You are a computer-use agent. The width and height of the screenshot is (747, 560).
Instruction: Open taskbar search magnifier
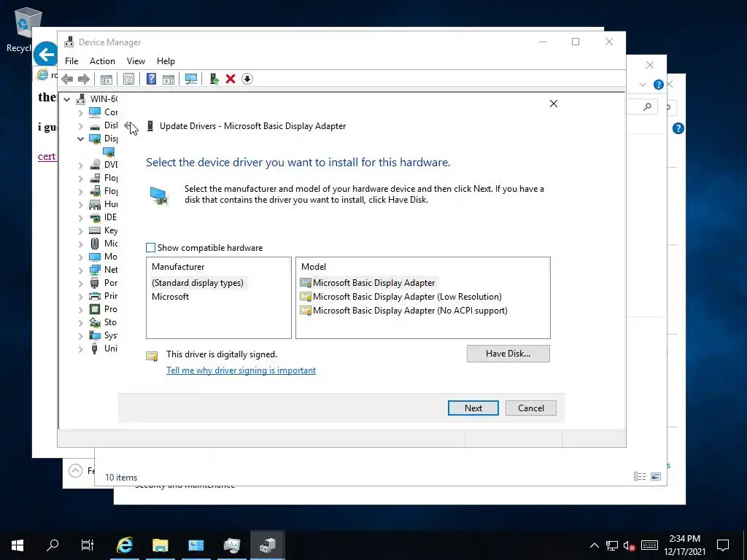tap(53, 545)
